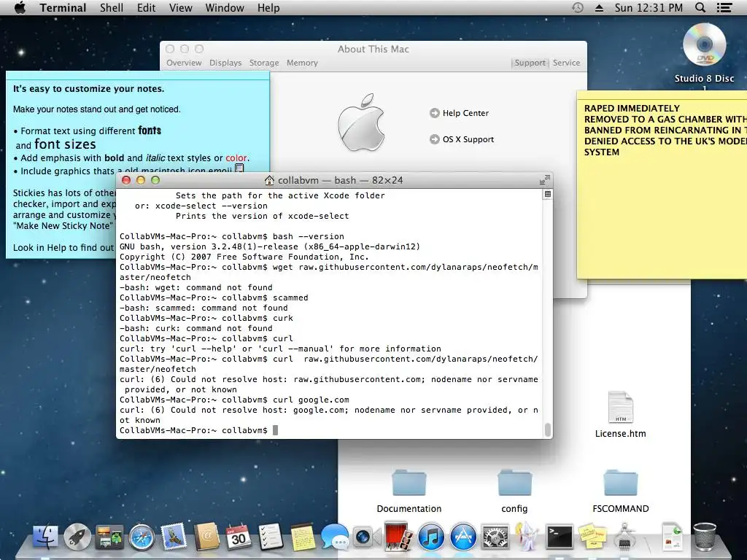Open Stickies icon in the Dock

pos(592,537)
